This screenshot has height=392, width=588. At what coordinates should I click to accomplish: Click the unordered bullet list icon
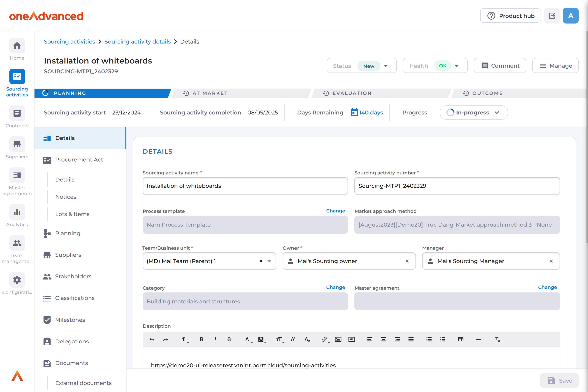click(x=429, y=339)
